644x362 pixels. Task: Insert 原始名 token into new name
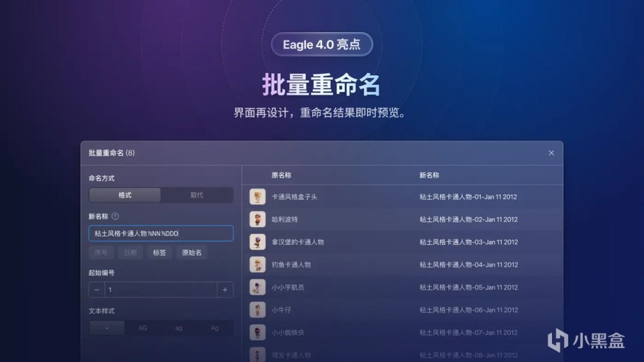pyautogui.click(x=192, y=252)
